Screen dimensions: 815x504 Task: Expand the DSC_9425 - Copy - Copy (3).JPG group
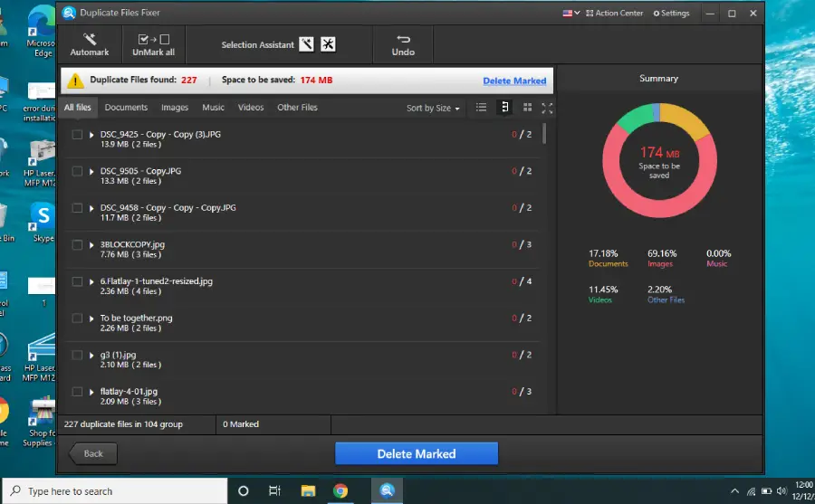click(91, 135)
